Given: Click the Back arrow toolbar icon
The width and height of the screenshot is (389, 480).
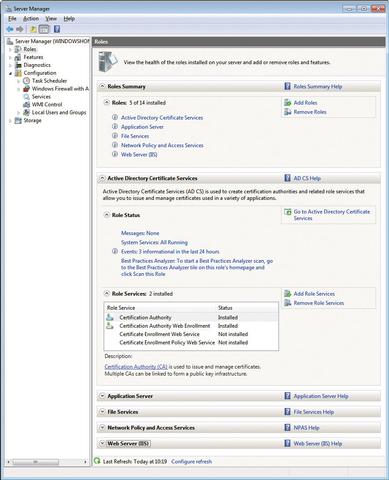Looking at the screenshot, I should [10, 29].
